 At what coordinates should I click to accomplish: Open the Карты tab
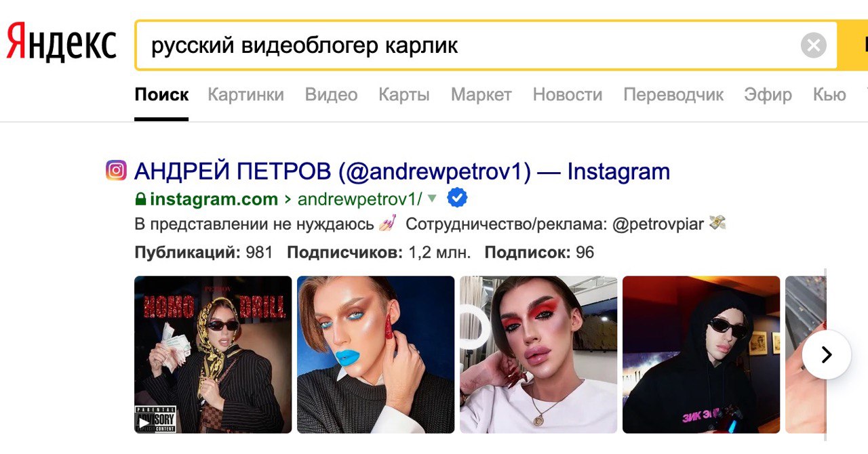pos(404,94)
